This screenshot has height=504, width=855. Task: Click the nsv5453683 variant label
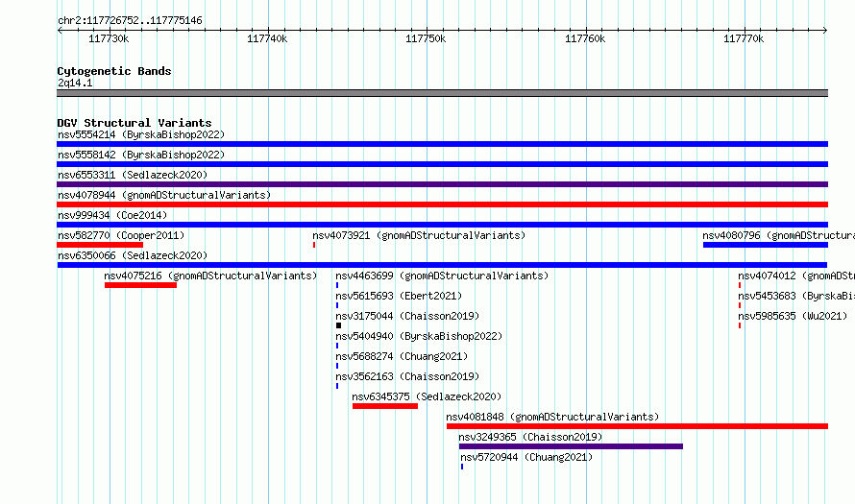796,296
